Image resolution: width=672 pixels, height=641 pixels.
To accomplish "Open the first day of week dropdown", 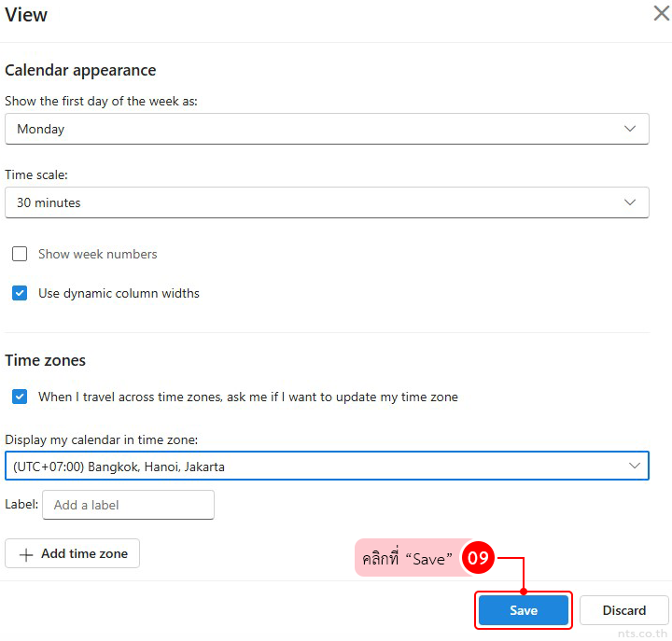I will click(327, 129).
